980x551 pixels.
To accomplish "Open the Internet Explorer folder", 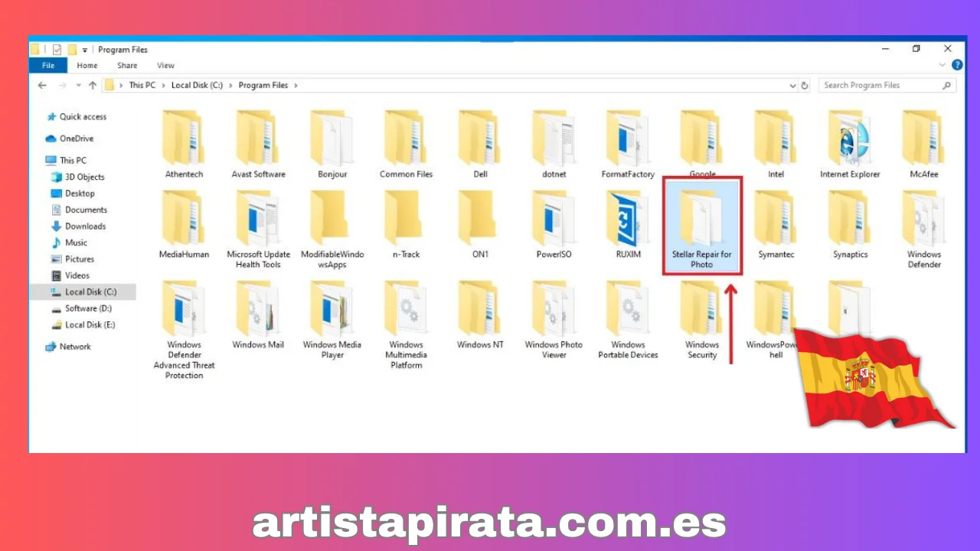I will 850,145.
